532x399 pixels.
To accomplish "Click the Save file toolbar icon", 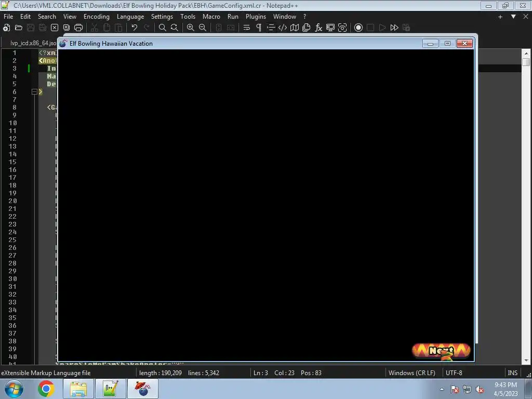I will coord(31,28).
